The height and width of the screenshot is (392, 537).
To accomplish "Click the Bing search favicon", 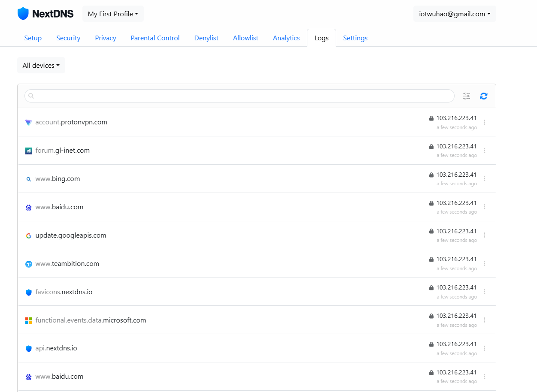I will (29, 179).
